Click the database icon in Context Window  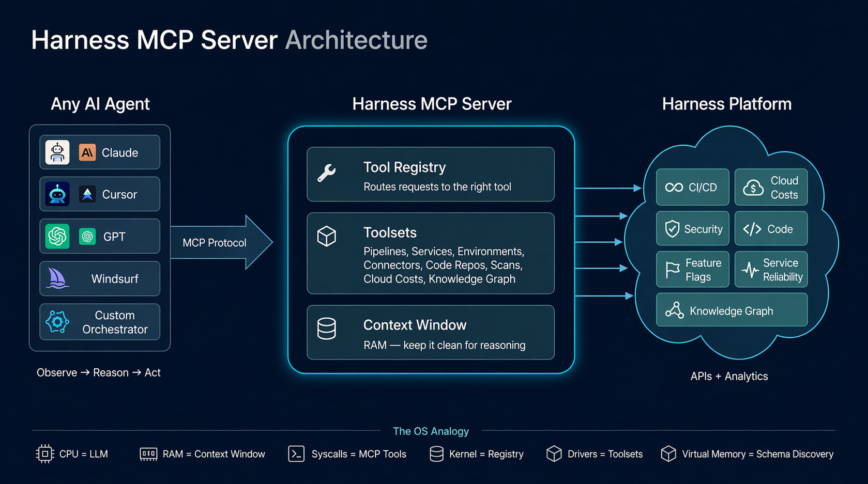[x=327, y=329]
